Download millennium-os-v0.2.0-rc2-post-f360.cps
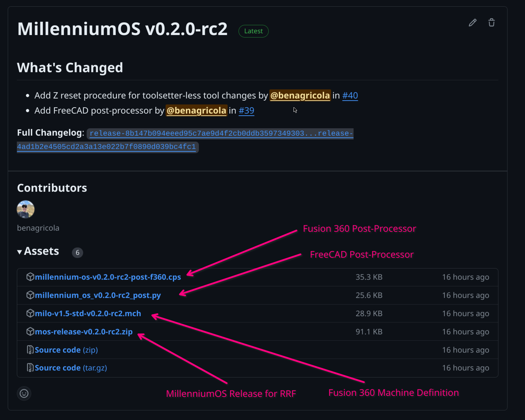This screenshot has height=420, width=525. 108,277
